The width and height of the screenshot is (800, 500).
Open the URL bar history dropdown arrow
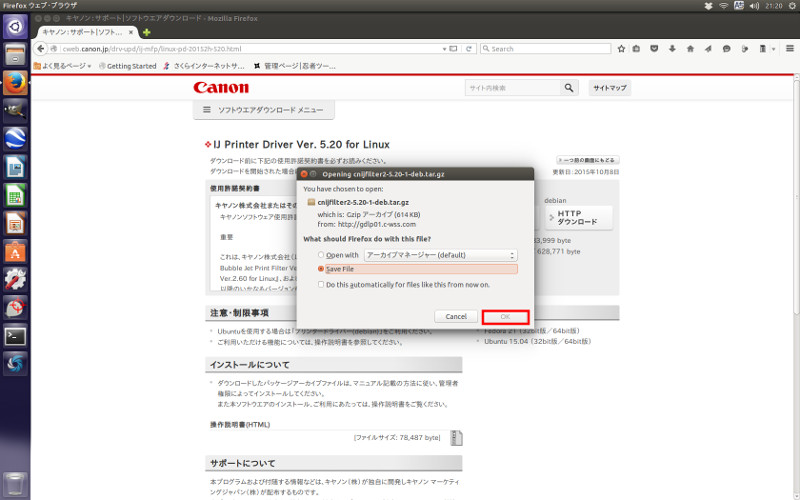click(444, 49)
